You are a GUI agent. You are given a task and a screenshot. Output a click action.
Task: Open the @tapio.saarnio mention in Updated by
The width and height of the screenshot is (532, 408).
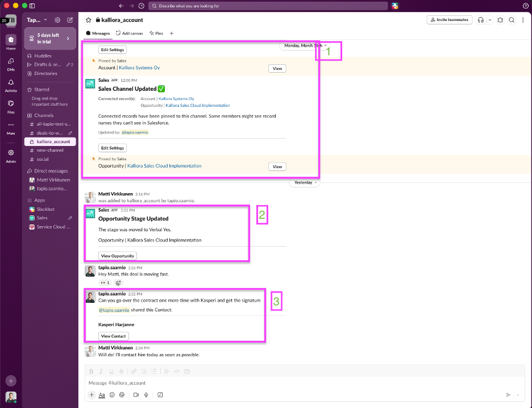pyautogui.click(x=135, y=132)
